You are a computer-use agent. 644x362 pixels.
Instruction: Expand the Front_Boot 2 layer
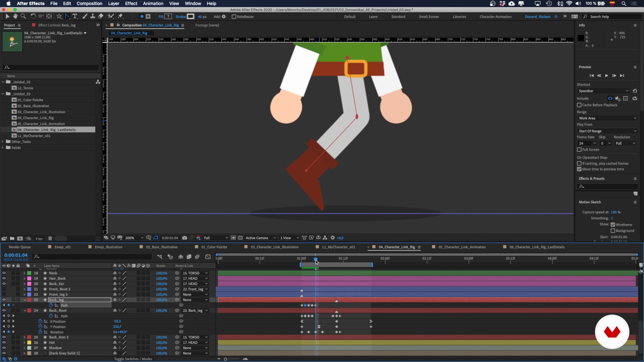pos(24,289)
